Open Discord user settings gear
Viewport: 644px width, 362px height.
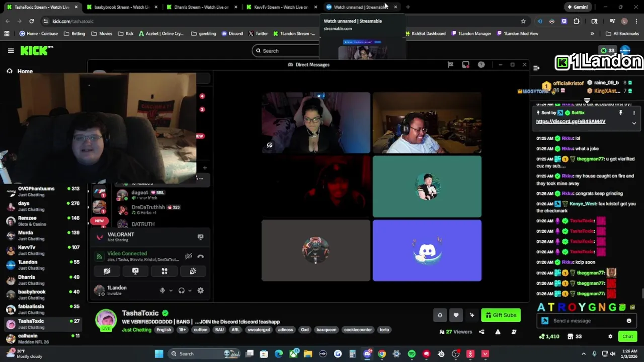(x=200, y=290)
